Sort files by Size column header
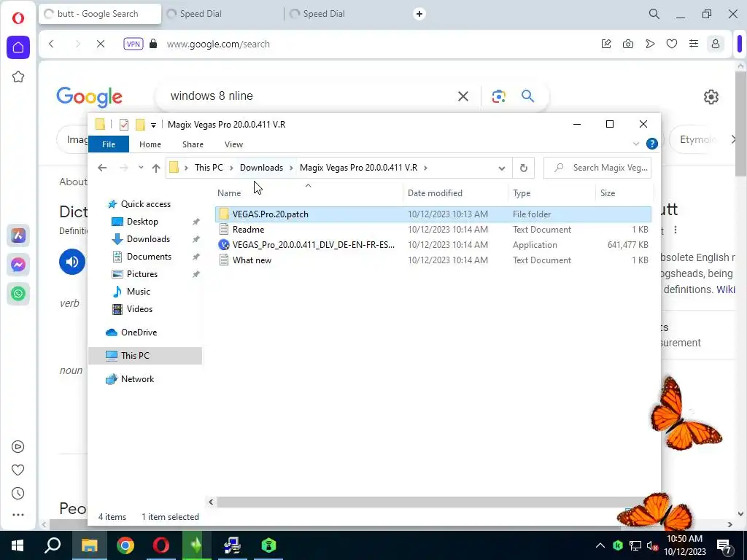The width and height of the screenshot is (747, 560). click(608, 192)
